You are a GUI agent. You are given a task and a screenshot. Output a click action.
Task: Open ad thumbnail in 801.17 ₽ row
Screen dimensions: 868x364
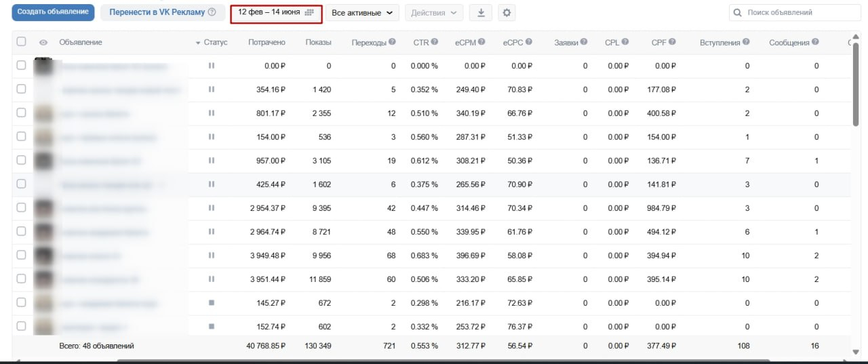tap(44, 113)
